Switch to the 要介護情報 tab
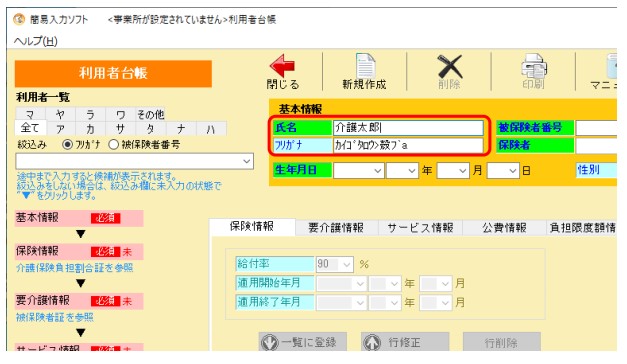This screenshot has height=364, width=627. click(x=336, y=228)
